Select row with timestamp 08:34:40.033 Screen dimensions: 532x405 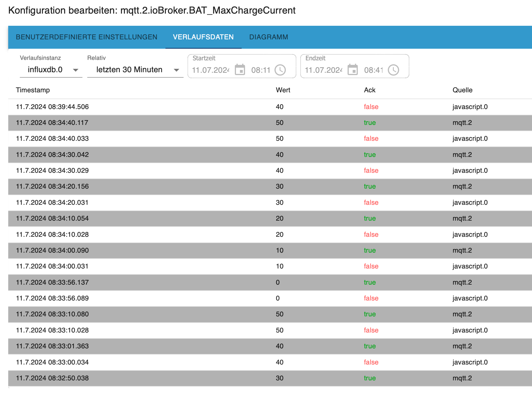pos(270,138)
